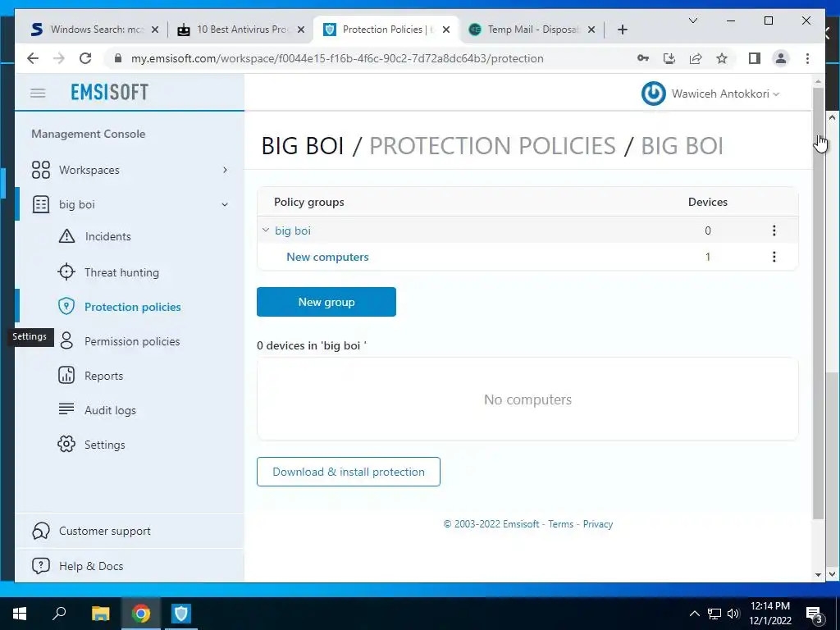Open the Terms link in footer
Viewport: 840px width, 630px height.
click(560, 524)
